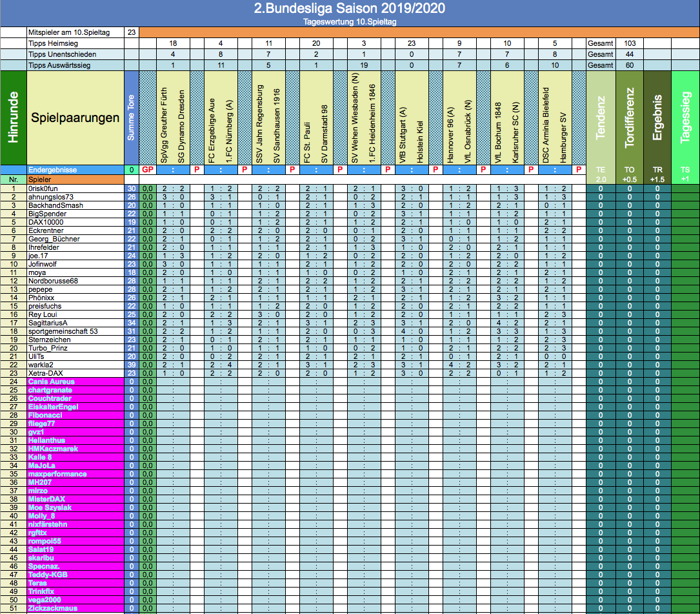The height and width of the screenshot is (614, 700).
Task: Click the green 'Hinrunde' header cell
Action: click(14, 118)
